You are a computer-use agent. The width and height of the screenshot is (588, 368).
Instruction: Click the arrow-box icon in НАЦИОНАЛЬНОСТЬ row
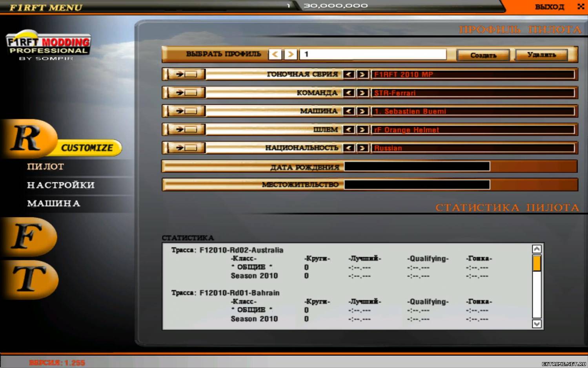(x=186, y=148)
